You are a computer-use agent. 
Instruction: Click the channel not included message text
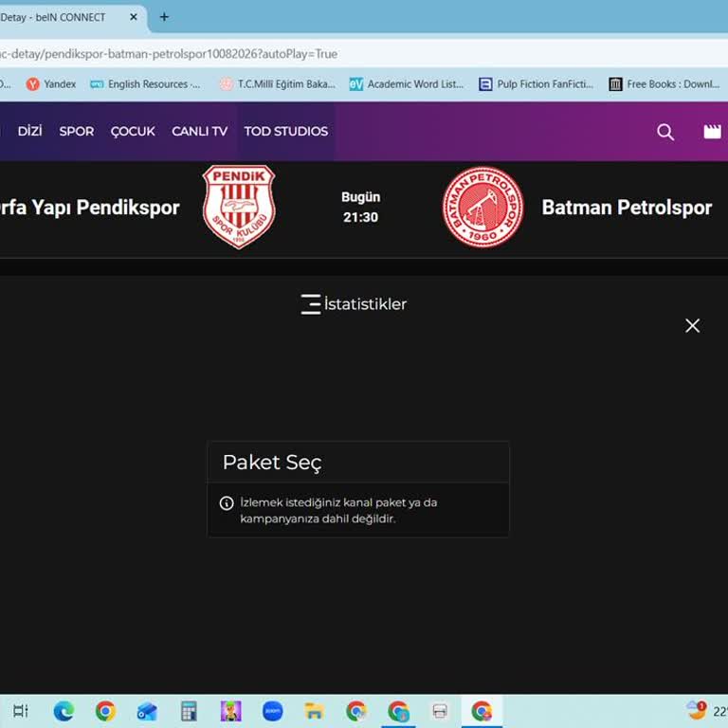pyautogui.click(x=338, y=511)
